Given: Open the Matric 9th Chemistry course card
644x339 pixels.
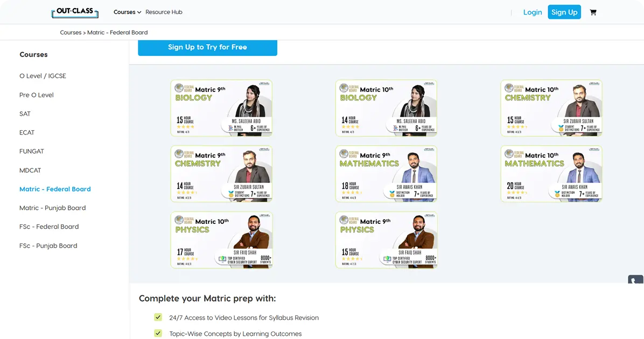Looking at the screenshot, I should coord(221,174).
